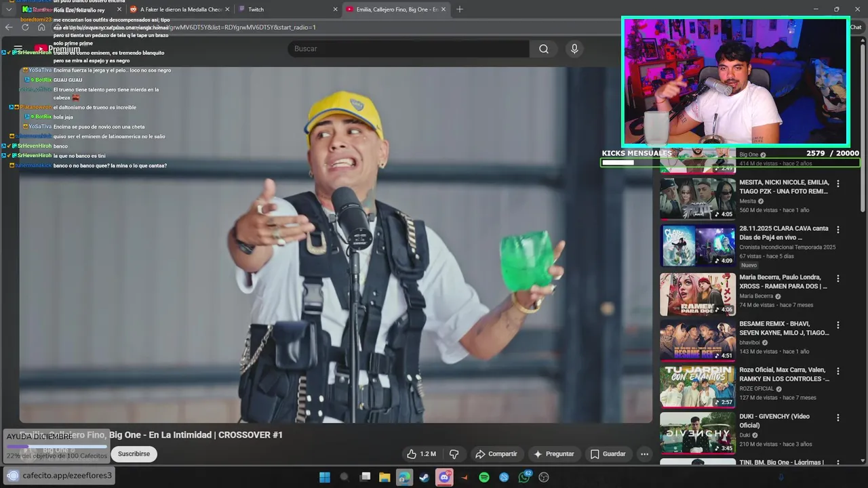868x488 pixels.
Task: Close the A Faker le dieron tab
Action: click(x=227, y=9)
